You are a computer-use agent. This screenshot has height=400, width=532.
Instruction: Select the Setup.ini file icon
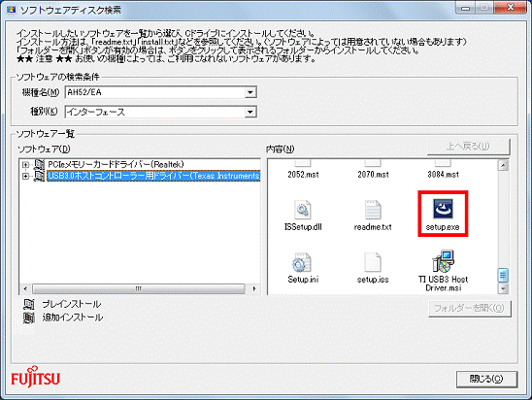(x=302, y=262)
